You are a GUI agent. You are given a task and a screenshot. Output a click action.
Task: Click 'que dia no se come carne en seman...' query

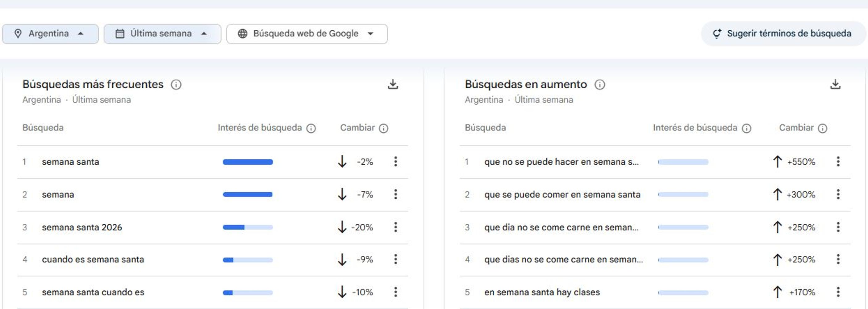click(561, 227)
